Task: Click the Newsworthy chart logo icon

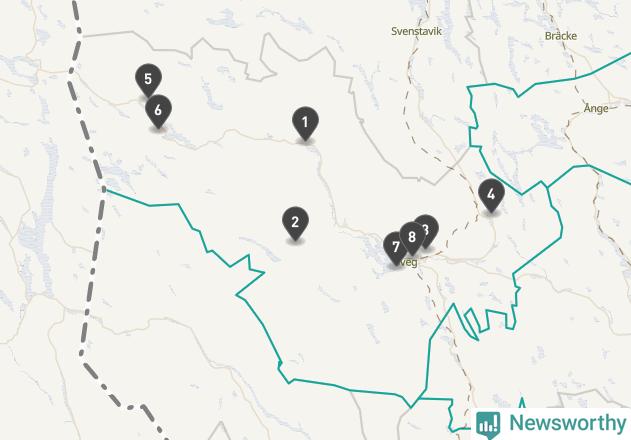Action: [x=488, y=424]
